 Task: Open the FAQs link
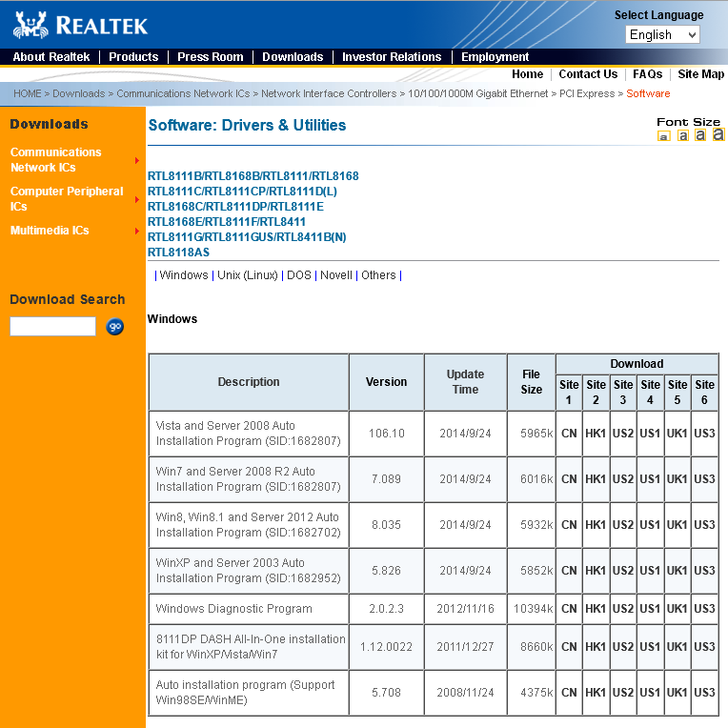point(647,74)
